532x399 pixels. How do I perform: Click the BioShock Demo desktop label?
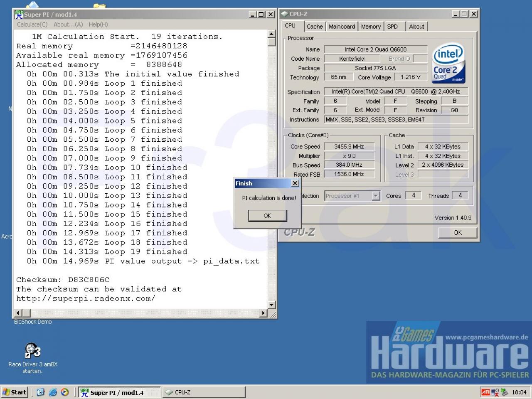click(x=33, y=322)
